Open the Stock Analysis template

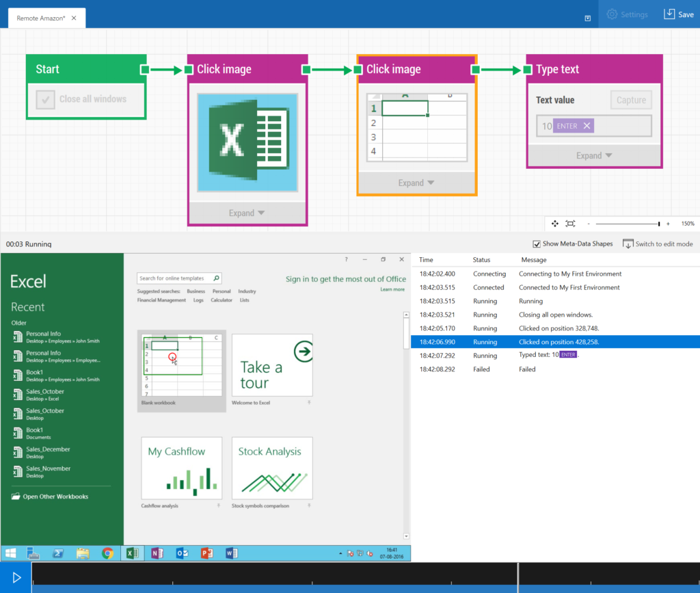pyautogui.click(x=272, y=468)
